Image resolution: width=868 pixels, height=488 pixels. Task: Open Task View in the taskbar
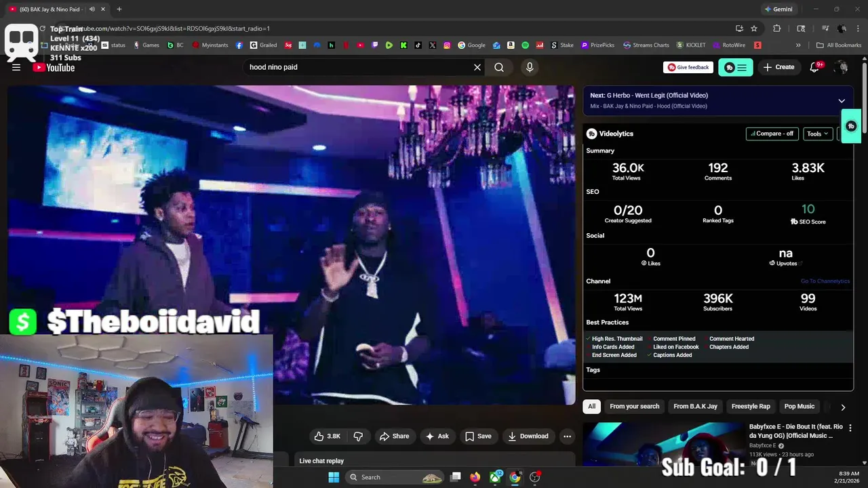[x=456, y=477]
